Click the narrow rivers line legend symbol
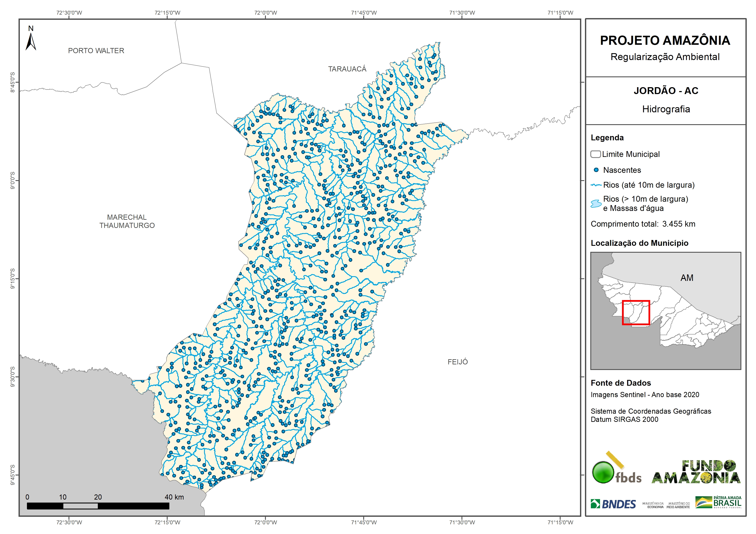 [596, 185]
